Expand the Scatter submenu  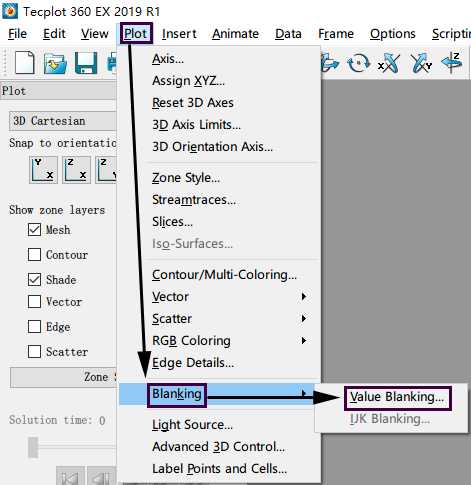tap(220, 319)
